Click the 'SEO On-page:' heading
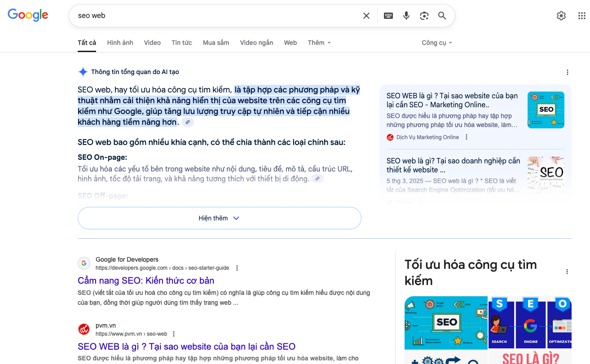This screenshot has width=590, height=364. click(x=102, y=157)
